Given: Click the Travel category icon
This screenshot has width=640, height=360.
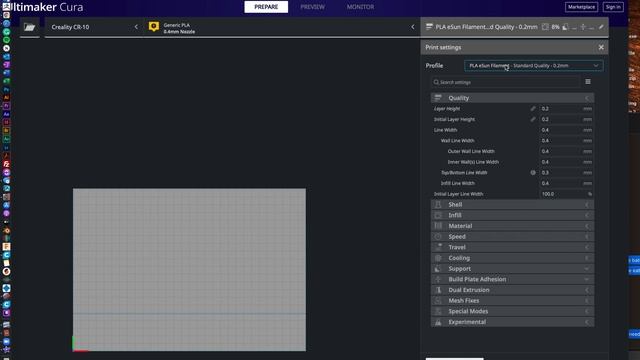Looking at the screenshot, I should [x=438, y=247].
